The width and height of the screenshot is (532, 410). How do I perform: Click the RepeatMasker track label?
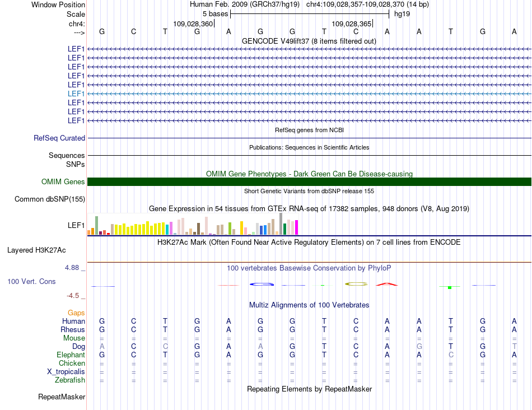(x=62, y=397)
